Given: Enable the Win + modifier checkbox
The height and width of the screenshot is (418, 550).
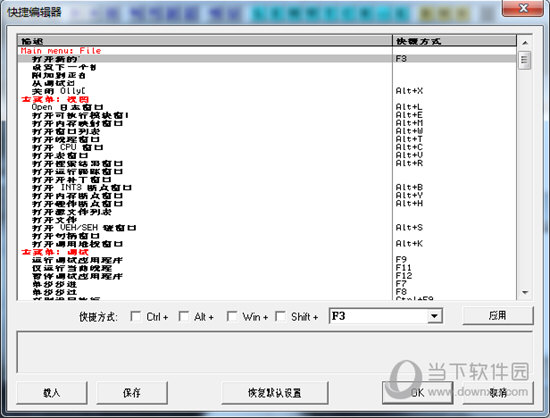Looking at the screenshot, I should (232, 316).
